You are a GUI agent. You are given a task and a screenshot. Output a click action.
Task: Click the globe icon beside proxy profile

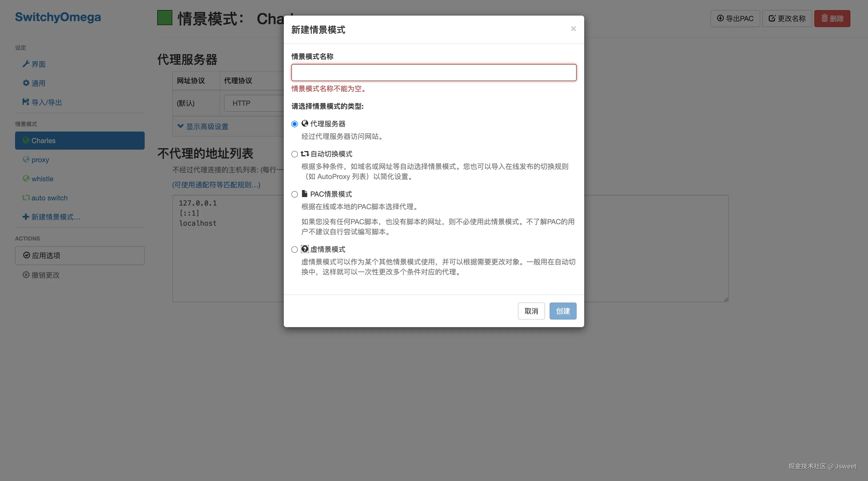(26, 159)
